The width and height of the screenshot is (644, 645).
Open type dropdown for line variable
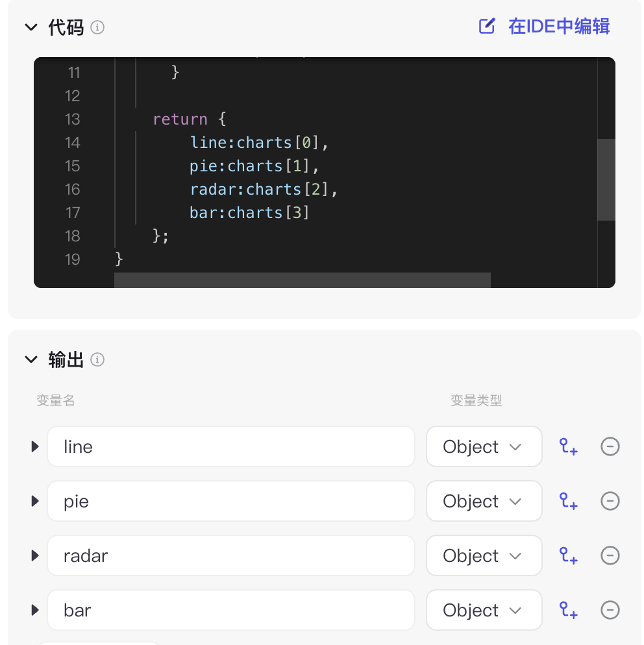[x=484, y=446]
